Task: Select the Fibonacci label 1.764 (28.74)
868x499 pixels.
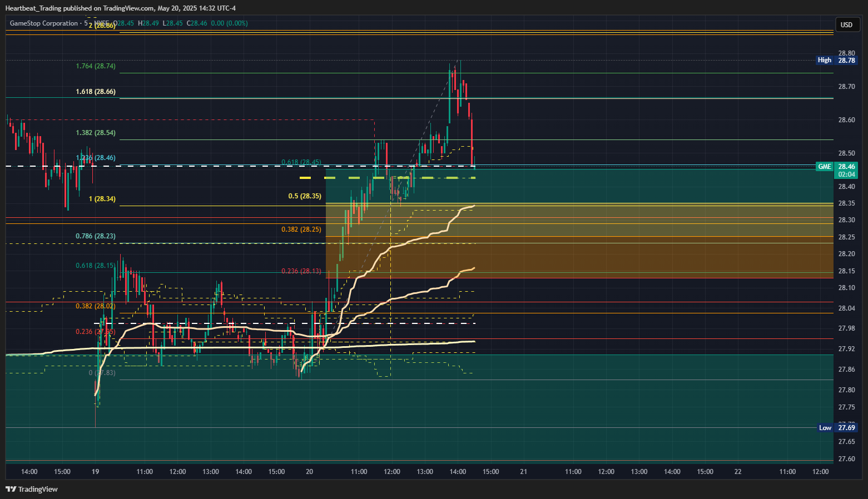Action: coord(96,66)
